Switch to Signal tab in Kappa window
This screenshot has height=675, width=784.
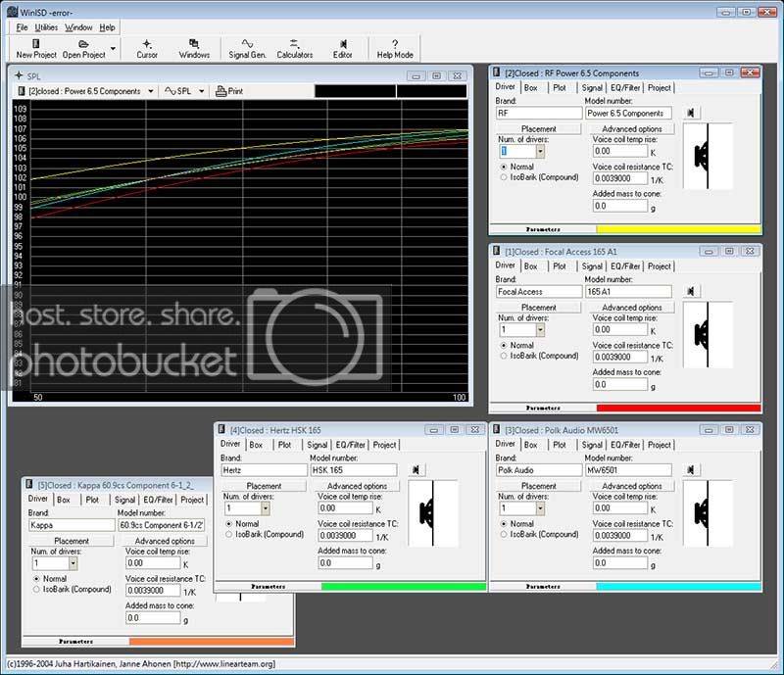(x=124, y=500)
